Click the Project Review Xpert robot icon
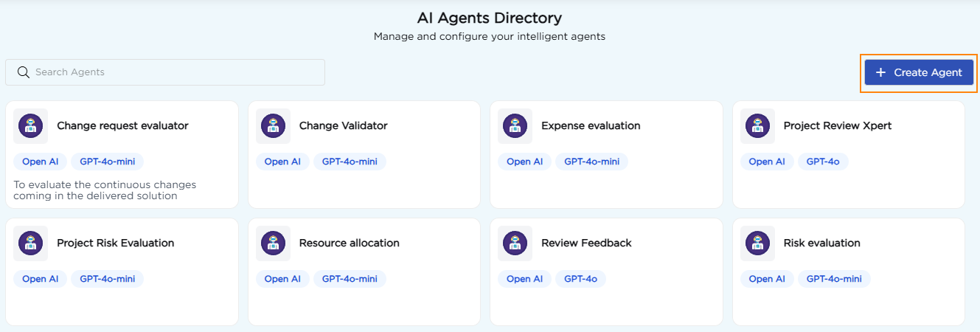 click(x=757, y=126)
